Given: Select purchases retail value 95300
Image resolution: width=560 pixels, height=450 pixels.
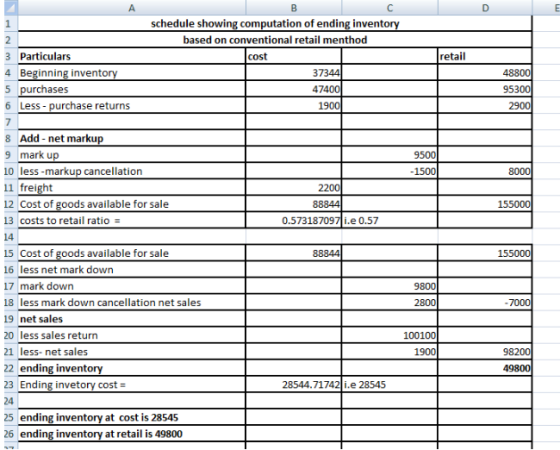Looking at the screenshot, I should (485, 89).
